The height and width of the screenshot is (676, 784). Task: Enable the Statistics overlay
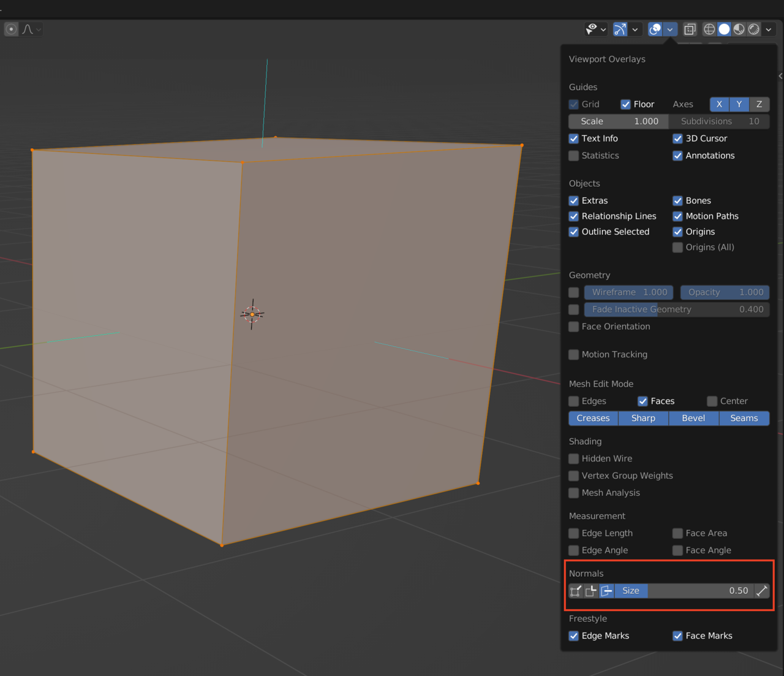573,156
